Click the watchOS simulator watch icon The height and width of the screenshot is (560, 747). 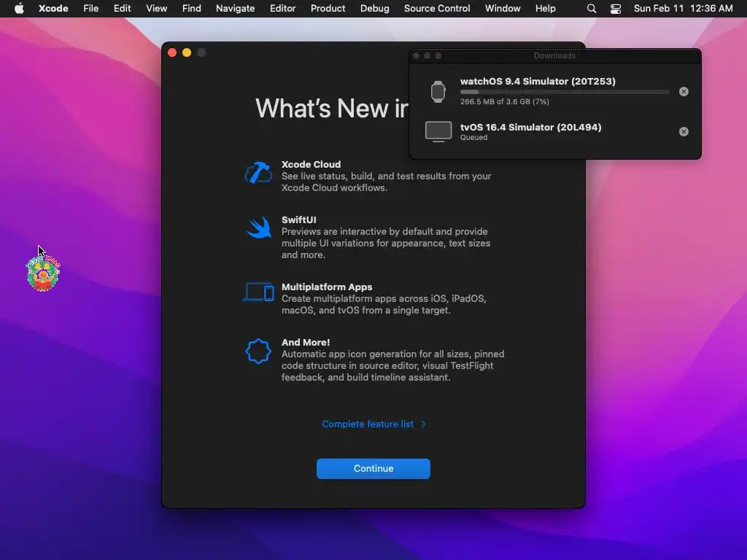[438, 91]
